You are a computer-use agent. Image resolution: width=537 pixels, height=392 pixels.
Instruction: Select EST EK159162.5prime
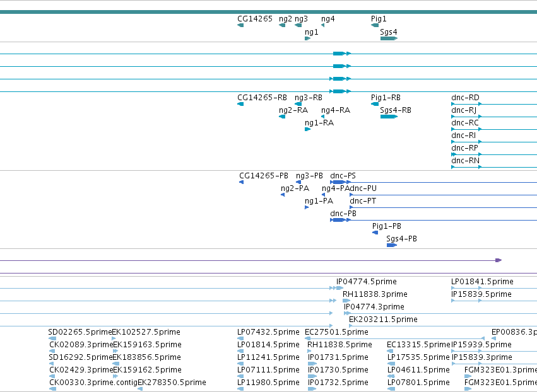[115, 376]
